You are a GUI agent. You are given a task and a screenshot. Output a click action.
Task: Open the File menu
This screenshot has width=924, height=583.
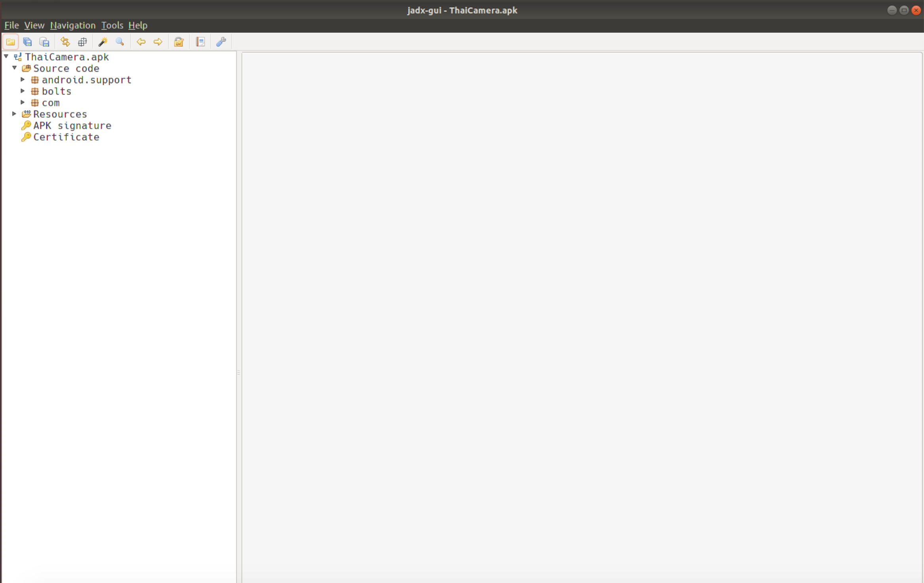tap(11, 25)
